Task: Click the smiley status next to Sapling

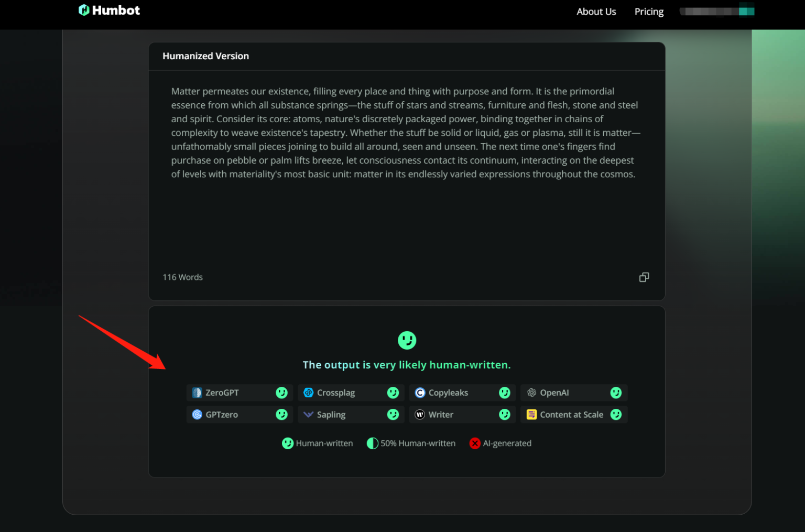Action: pyautogui.click(x=393, y=415)
